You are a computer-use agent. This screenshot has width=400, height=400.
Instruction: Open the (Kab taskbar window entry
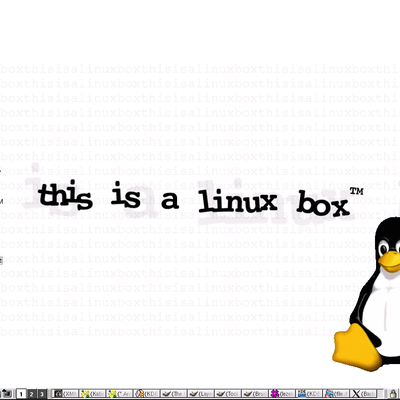93,394
